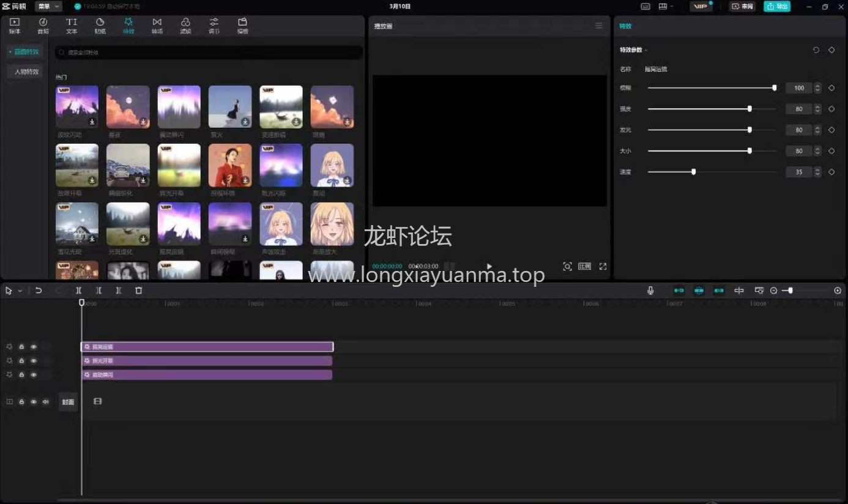Toggle keyframe for 大小 parameter
This screenshot has height=504, width=848.
point(831,151)
